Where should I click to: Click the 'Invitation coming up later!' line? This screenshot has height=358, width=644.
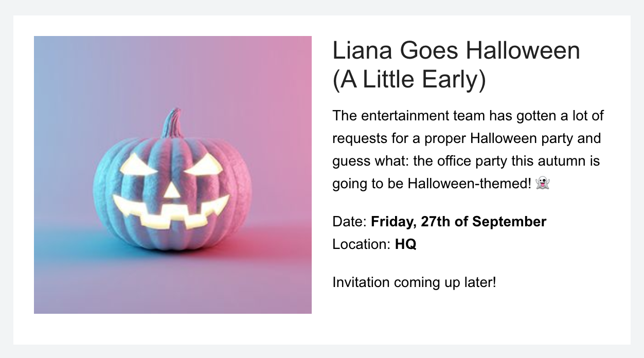click(414, 282)
